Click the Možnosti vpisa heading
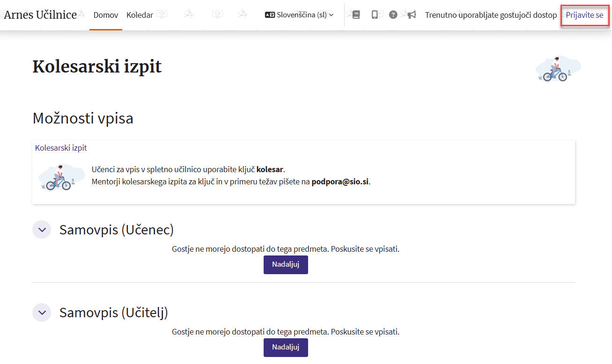Viewport: 612px width, 364px height. [83, 118]
